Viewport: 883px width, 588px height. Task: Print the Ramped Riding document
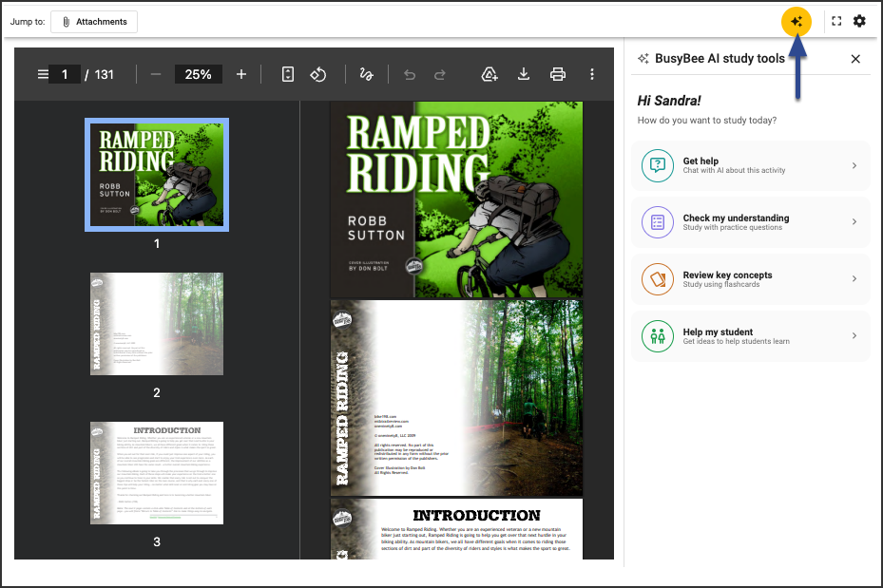click(558, 74)
